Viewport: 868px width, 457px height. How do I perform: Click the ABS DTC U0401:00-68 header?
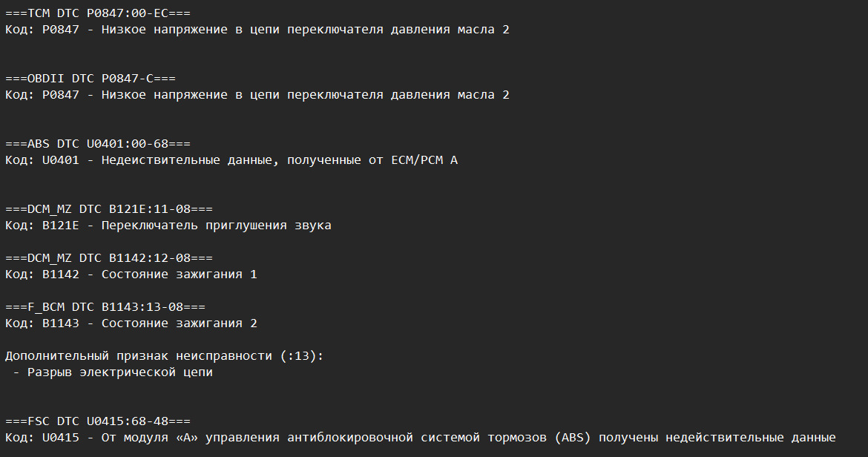pos(98,144)
